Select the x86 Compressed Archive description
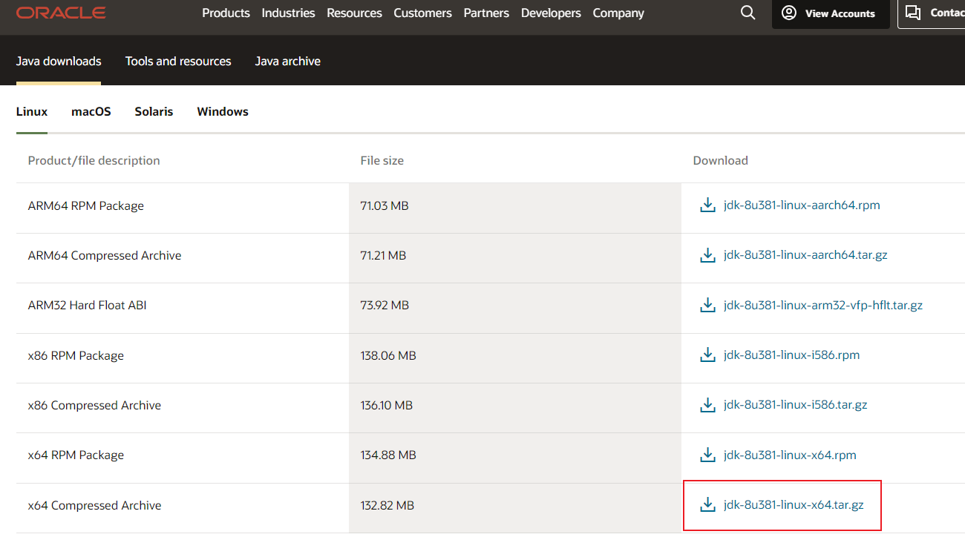The width and height of the screenshot is (965, 560). point(95,405)
